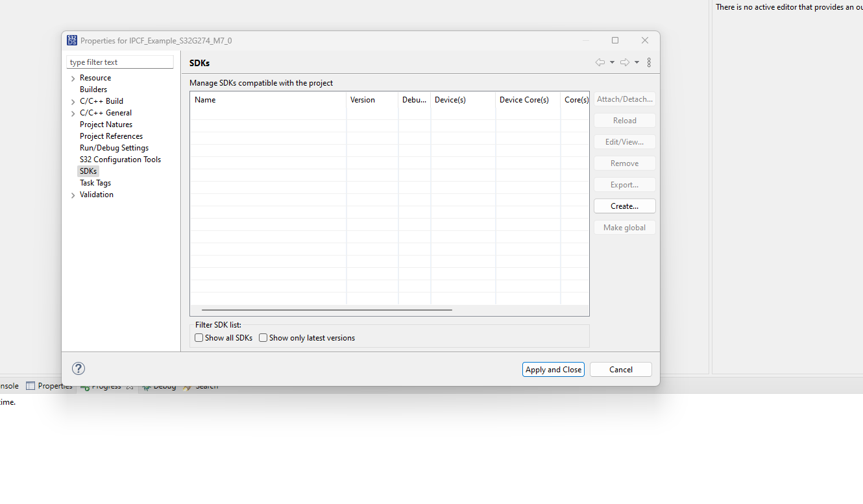Click the Device Core(s) column header
This screenshot has width=863, height=504.
[x=528, y=100]
